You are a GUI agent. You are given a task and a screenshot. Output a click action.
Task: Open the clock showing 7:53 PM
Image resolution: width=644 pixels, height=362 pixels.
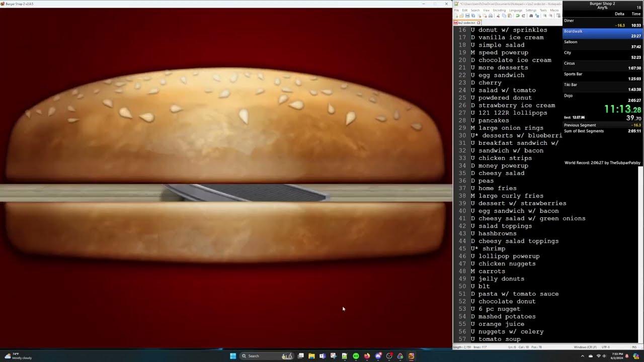pos(617,356)
